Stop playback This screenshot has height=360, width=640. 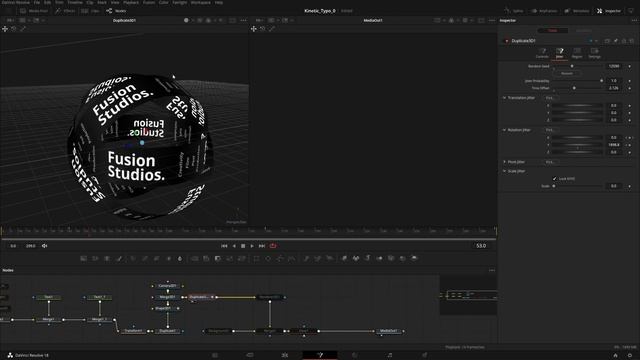(x=243, y=246)
